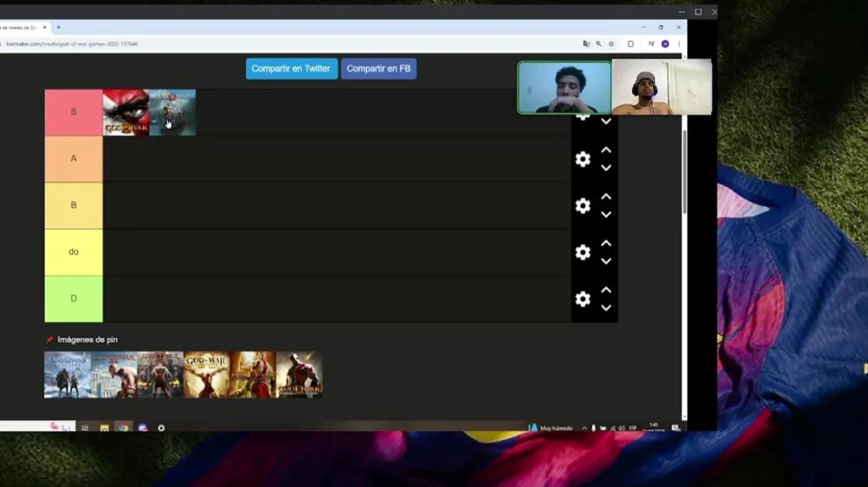
Task: Click the microphone tray icon
Action: (594, 427)
